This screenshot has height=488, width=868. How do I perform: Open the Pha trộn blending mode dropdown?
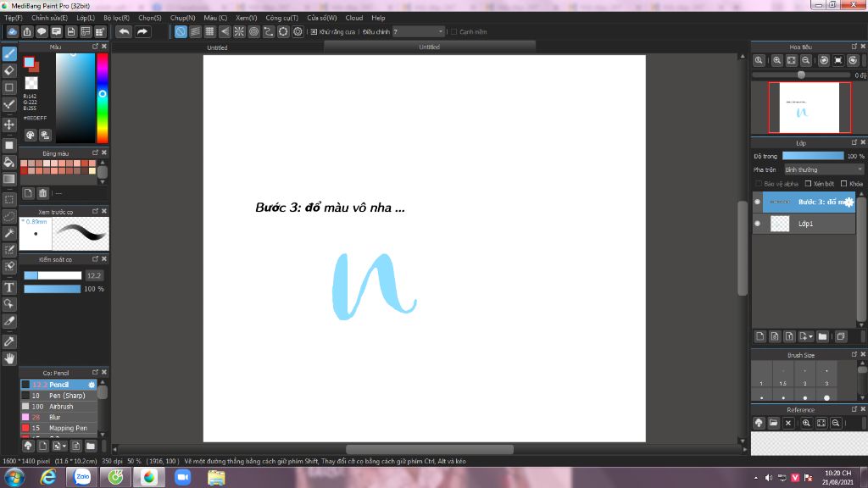[823, 169]
